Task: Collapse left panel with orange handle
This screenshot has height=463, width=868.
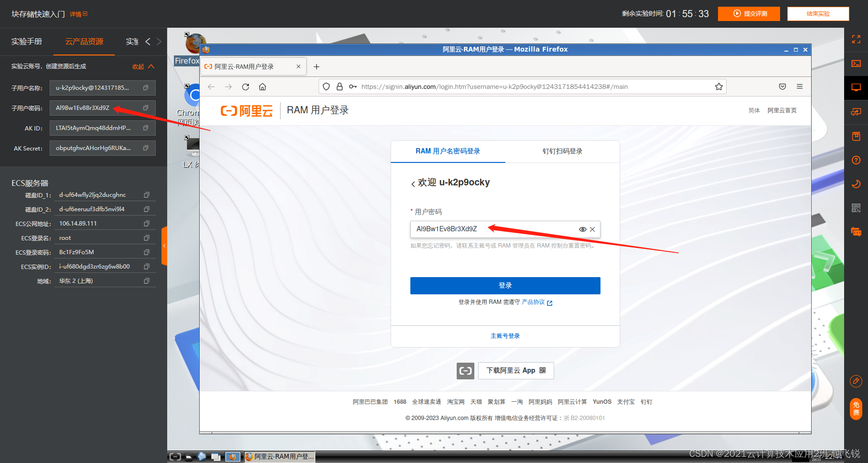Action: [x=164, y=246]
